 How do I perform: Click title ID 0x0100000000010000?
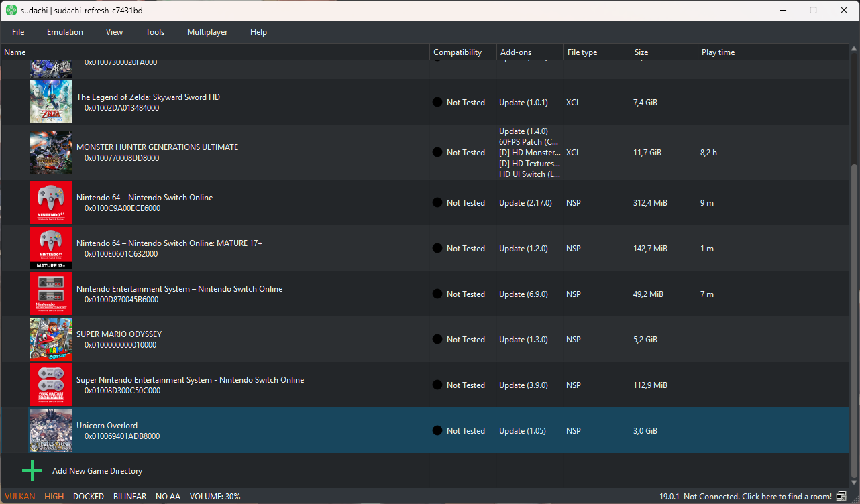click(121, 345)
